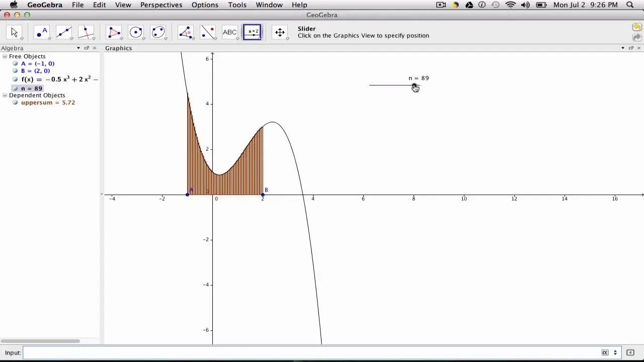Open the File menu
Image resolution: width=644 pixels, height=362 pixels.
tap(77, 5)
